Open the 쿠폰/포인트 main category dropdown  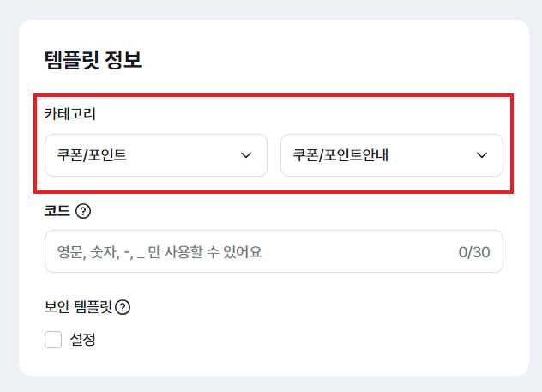(155, 155)
